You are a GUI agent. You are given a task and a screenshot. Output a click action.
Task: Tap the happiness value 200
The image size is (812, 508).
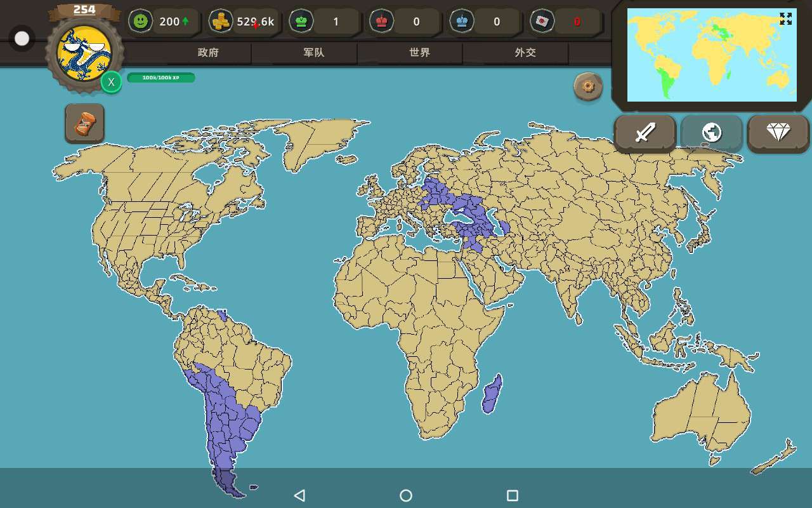(x=169, y=22)
